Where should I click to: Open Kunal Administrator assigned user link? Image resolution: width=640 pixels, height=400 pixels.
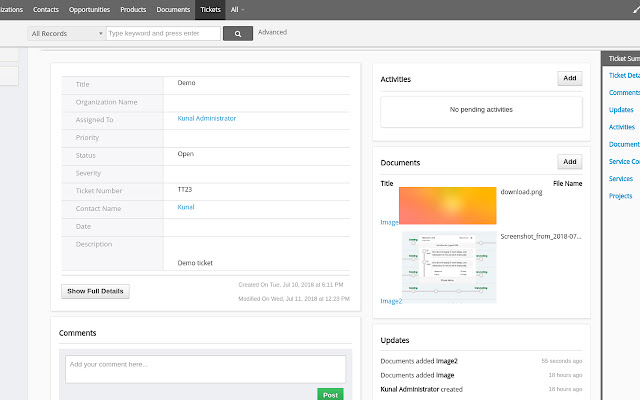207,118
